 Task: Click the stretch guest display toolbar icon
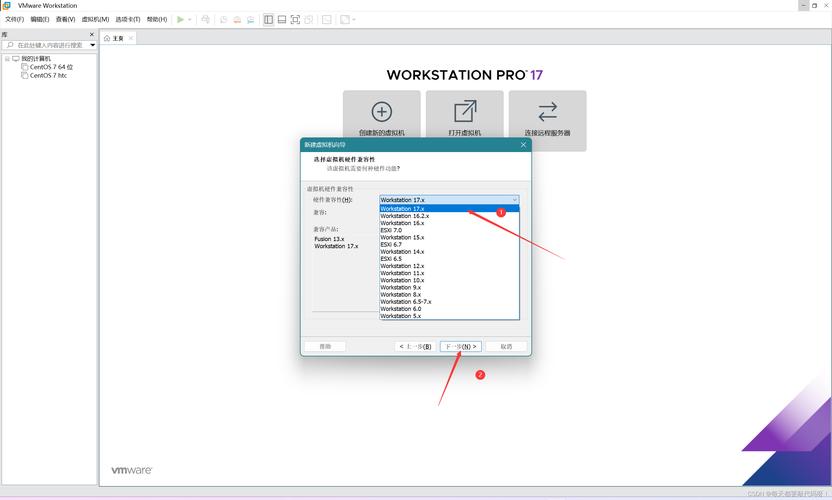tap(345, 20)
